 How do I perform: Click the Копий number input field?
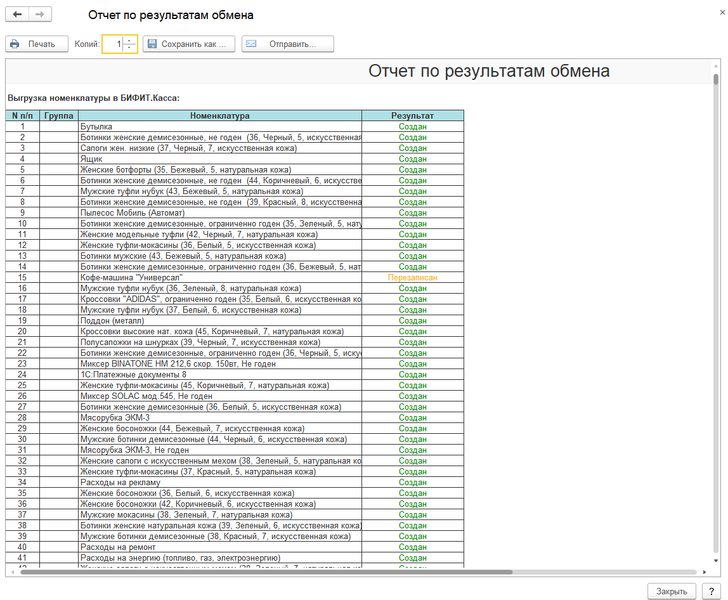click(113, 44)
